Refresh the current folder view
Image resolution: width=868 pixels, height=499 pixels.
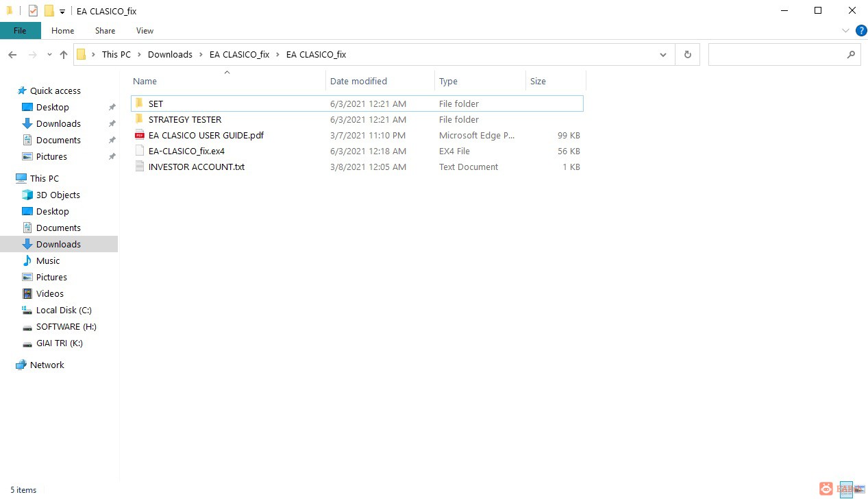[688, 55]
